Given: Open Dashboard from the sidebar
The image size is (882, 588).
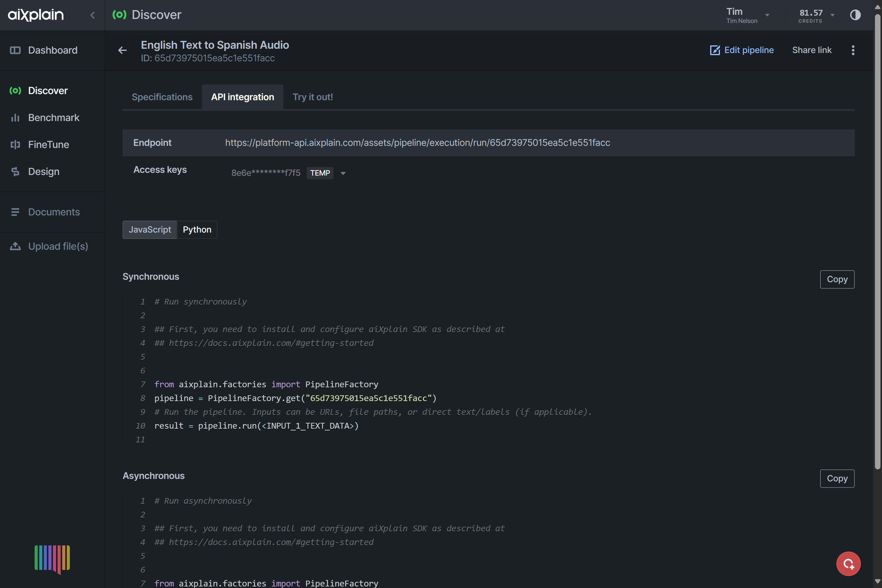Looking at the screenshot, I should [x=52, y=50].
